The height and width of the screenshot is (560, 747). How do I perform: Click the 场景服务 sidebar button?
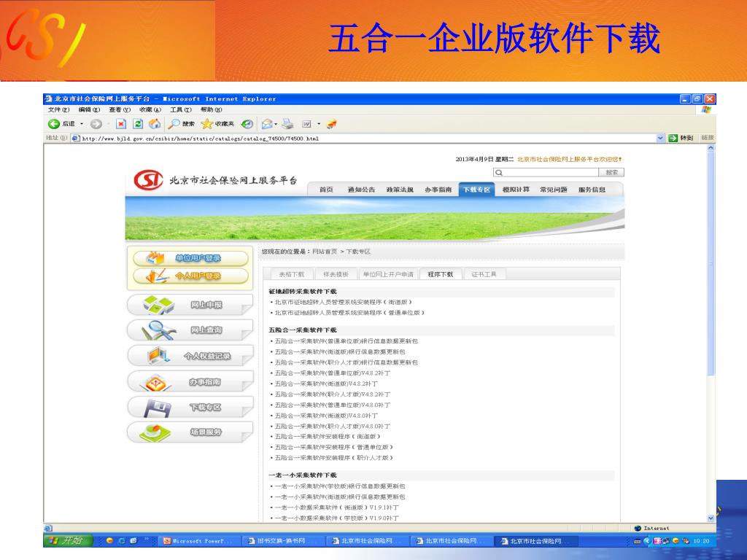[x=190, y=432]
